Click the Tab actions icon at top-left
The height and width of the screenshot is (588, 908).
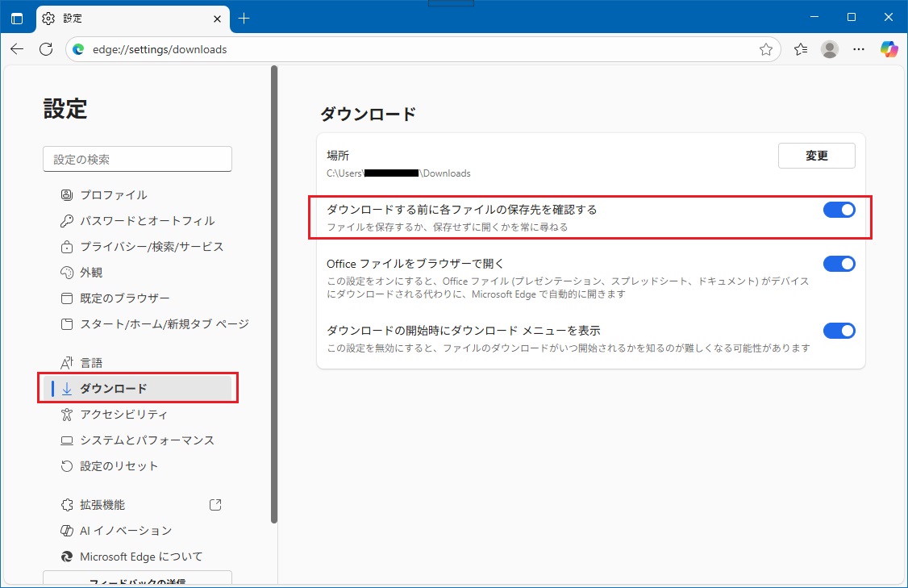pyautogui.click(x=17, y=18)
